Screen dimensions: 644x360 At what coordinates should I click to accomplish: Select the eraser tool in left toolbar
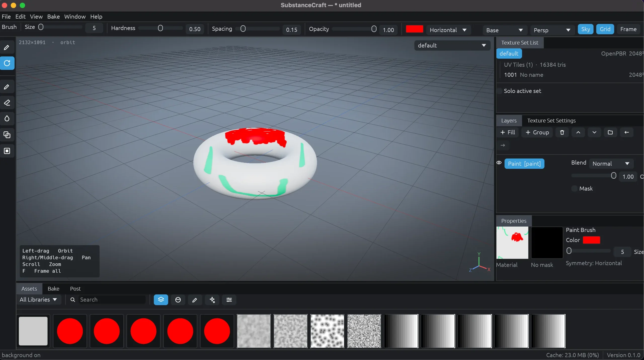[7, 102]
